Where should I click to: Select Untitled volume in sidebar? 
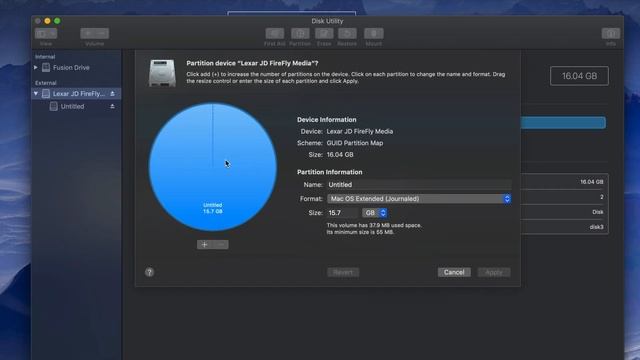72,106
